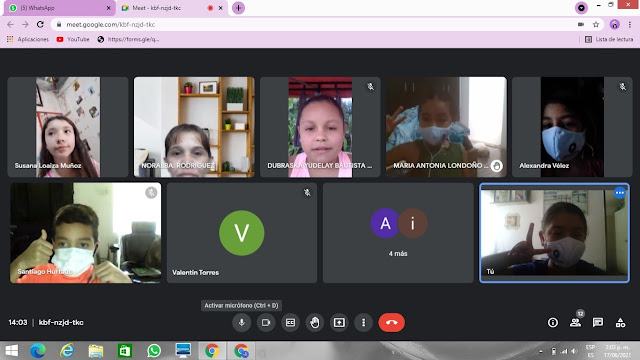Click muted mic icon on Valentin Torres tile
Image resolution: width=640 pixels, height=360 pixels.
tap(307, 192)
